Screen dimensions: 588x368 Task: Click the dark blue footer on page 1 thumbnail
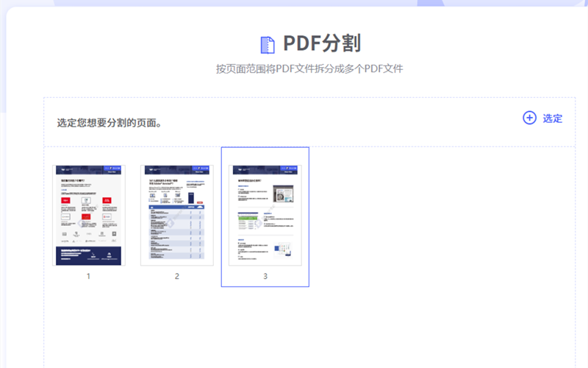[x=89, y=255]
